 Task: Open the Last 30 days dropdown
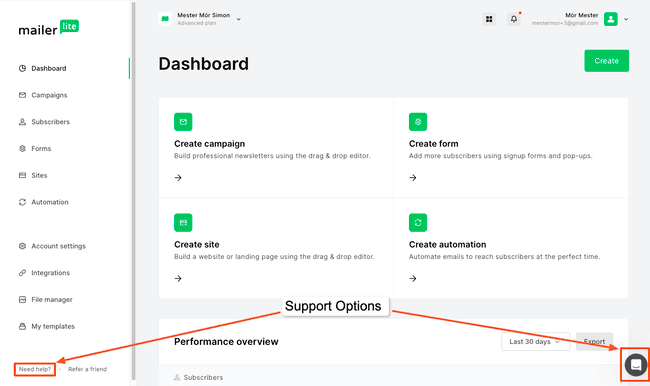pyautogui.click(x=536, y=342)
